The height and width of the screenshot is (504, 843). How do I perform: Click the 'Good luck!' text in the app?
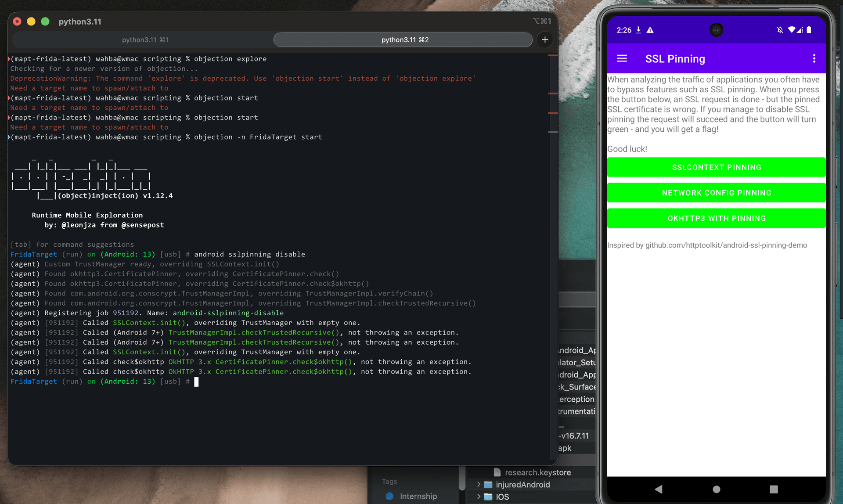tap(627, 149)
